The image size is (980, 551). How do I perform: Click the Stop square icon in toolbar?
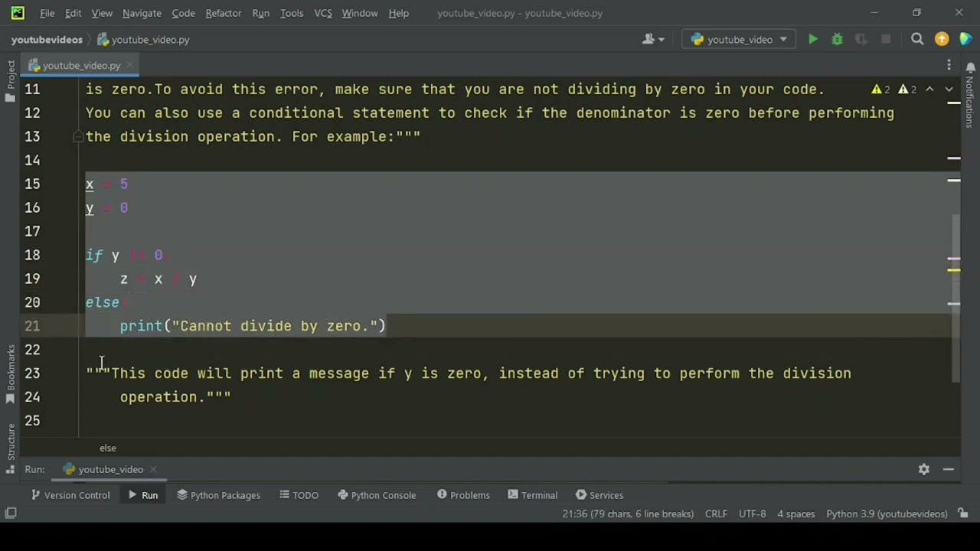click(x=886, y=39)
